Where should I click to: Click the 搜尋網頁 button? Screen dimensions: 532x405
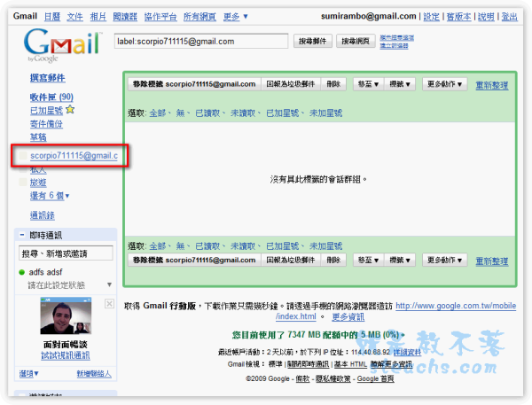pos(356,41)
